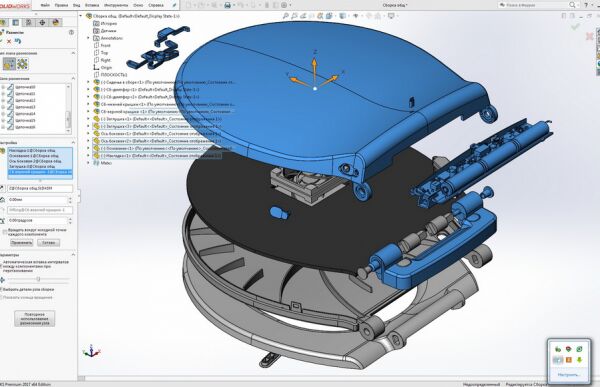Open help icon of the explode panel

click(x=71, y=33)
